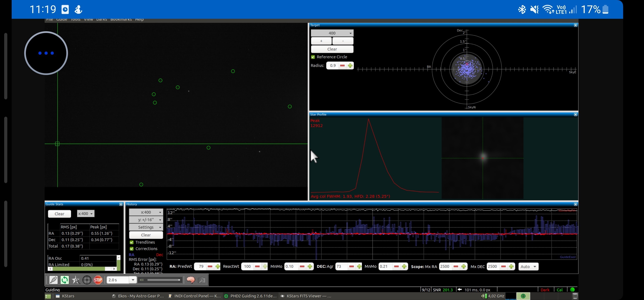Decrease RA PredWt with minus icon
This screenshot has width=644, height=300.
(x=210, y=266)
